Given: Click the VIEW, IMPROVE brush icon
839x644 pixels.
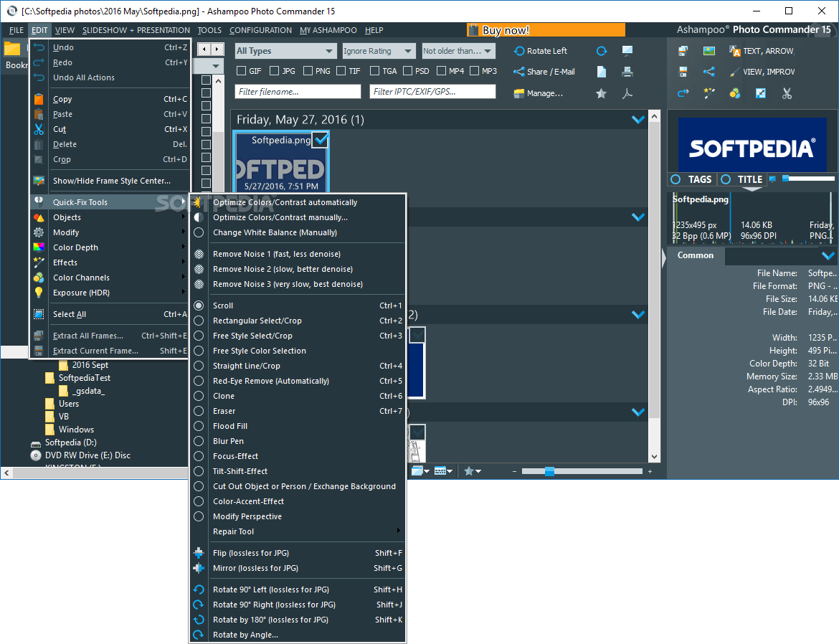Looking at the screenshot, I should tap(734, 72).
